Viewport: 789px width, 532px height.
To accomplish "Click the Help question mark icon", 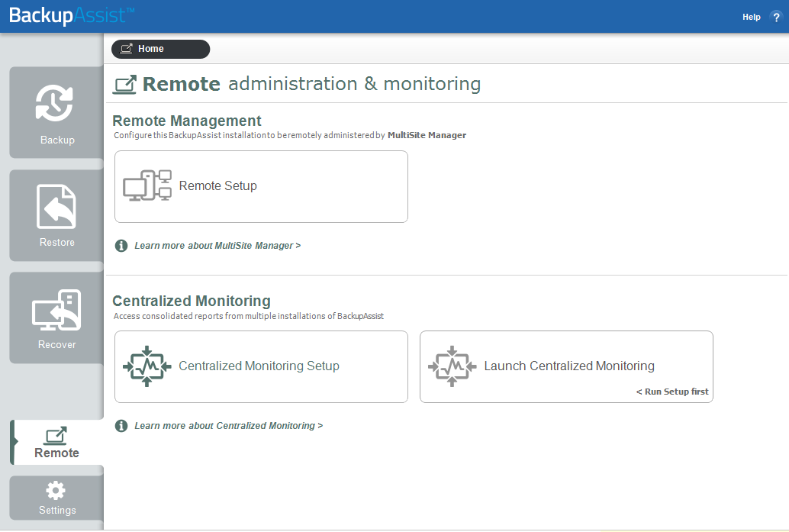I will (776, 17).
